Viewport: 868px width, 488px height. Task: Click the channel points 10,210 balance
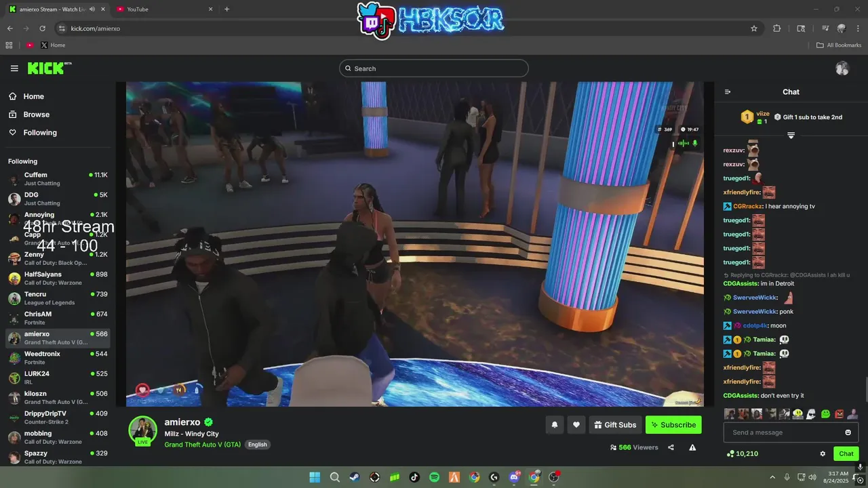click(x=743, y=453)
